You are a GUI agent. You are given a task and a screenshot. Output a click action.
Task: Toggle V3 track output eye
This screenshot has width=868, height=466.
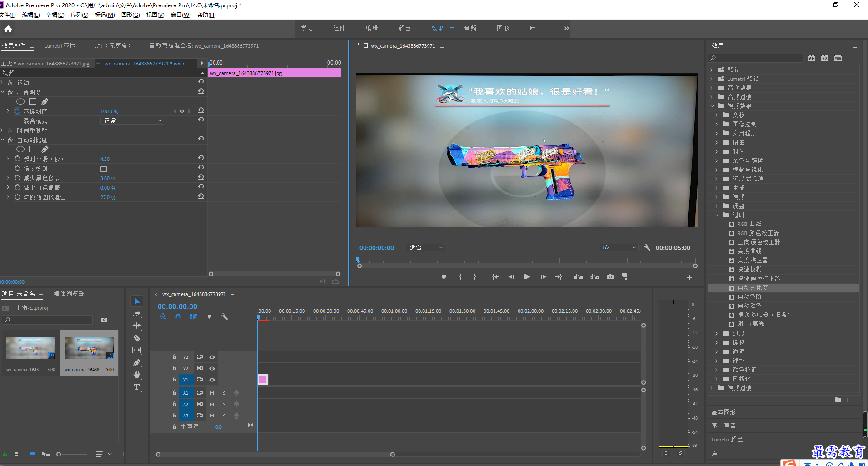click(212, 357)
